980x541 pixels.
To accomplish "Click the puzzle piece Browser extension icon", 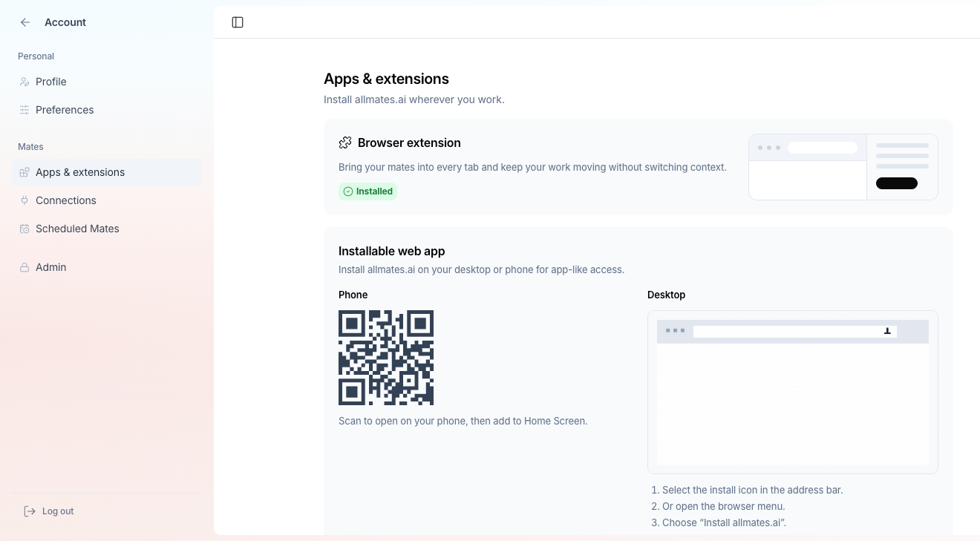I will point(345,142).
